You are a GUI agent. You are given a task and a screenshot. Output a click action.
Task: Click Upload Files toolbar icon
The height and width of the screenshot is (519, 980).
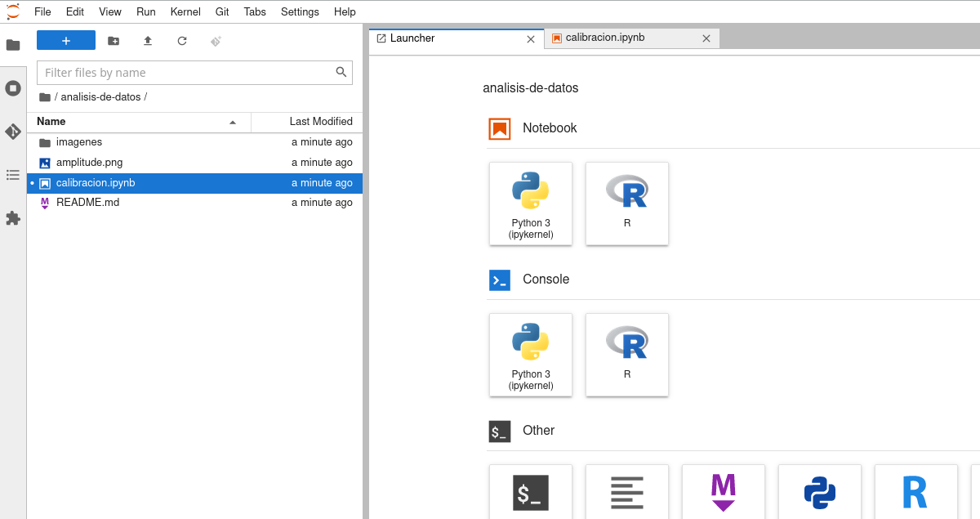click(148, 40)
